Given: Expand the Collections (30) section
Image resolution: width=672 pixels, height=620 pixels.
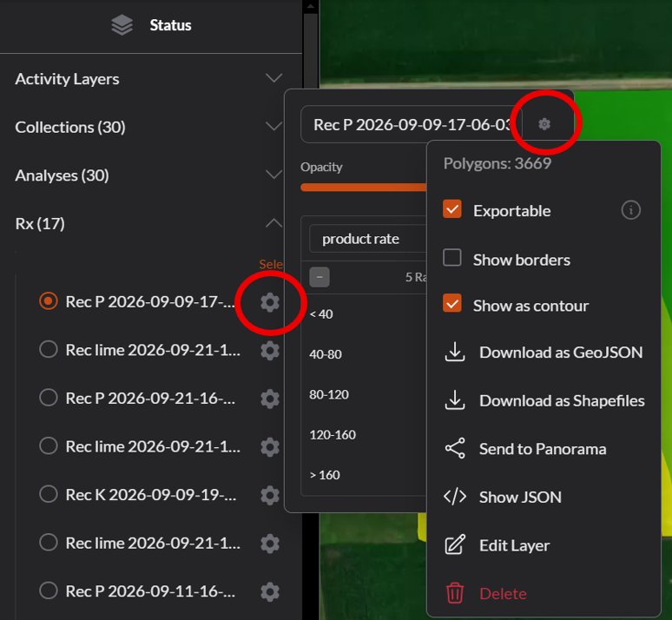Looking at the screenshot, I should tap(273, 127).
